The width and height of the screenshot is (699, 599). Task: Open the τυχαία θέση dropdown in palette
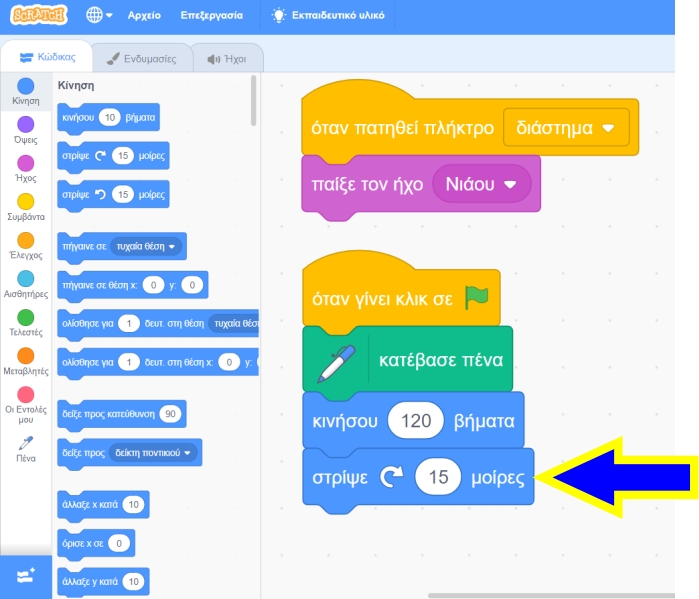[x=147, y=246]
